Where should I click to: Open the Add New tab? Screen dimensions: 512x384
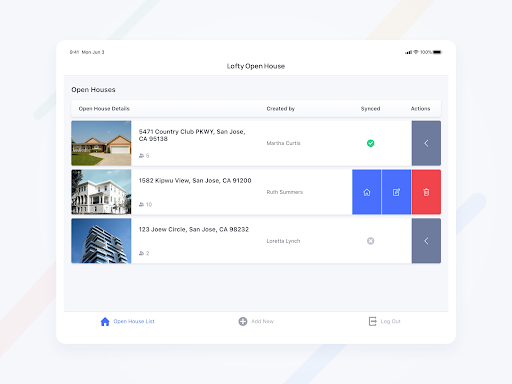pos(256,321)
